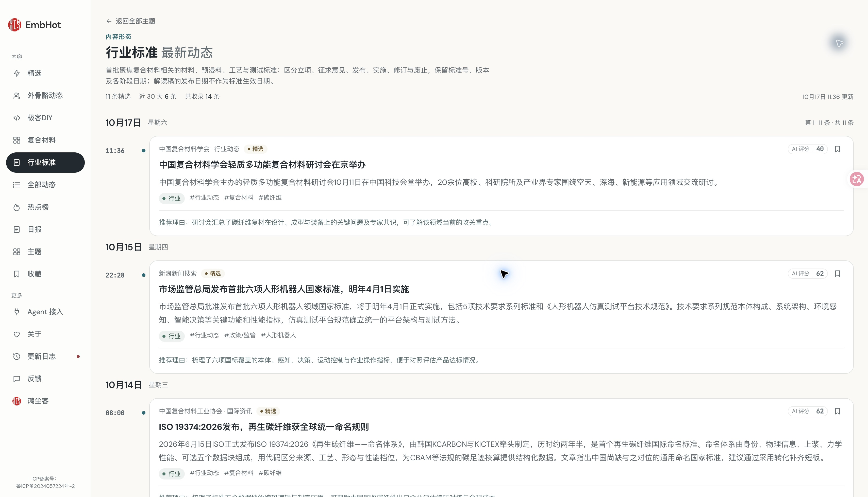The width and height of the screenshot is (868, 497).
Task: Click the translate floating icon on right edge
Action: click(857, 179)
